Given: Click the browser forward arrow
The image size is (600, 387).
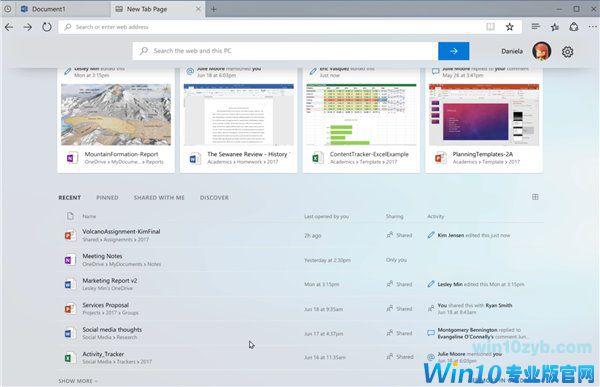Looking at the screenshot, I should [x=28, y=27].
